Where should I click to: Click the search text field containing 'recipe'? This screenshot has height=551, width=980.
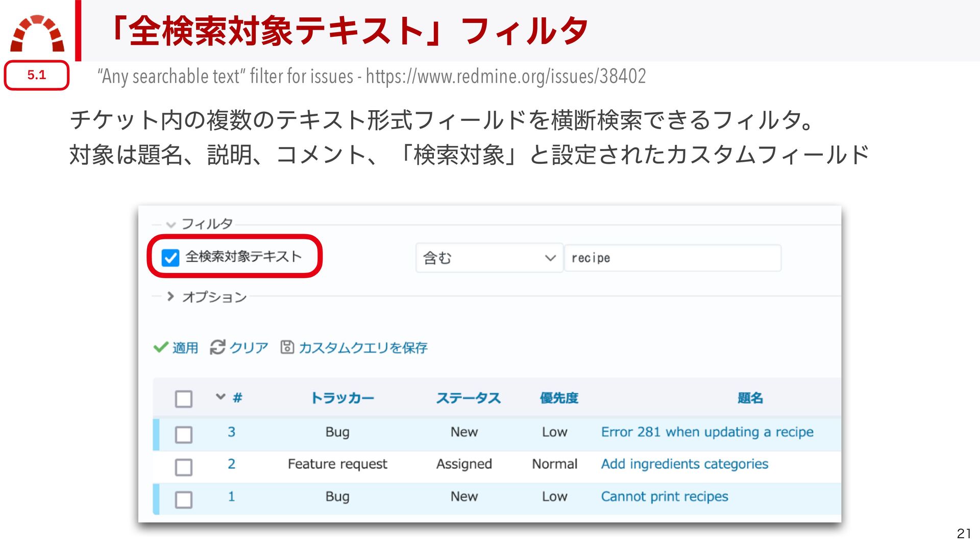pos(672,258)
